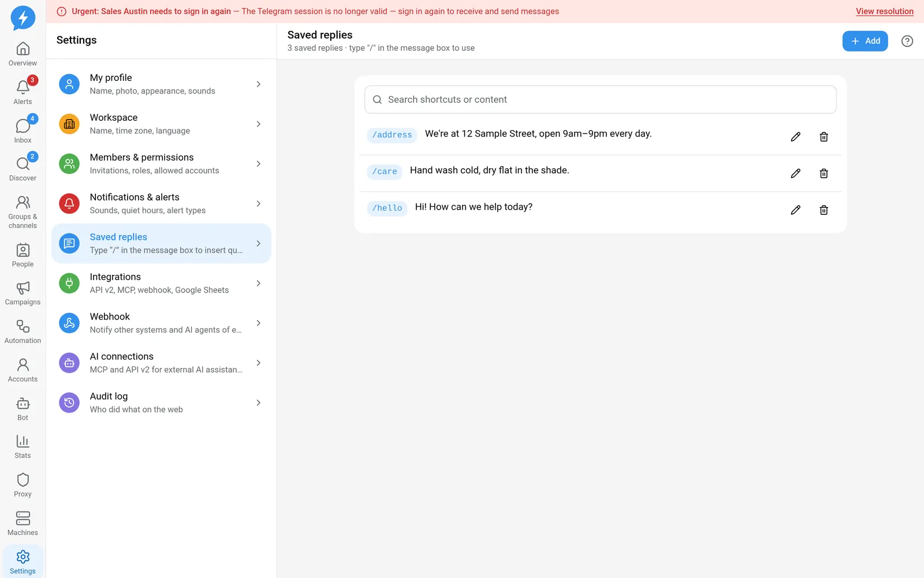
Task: Delete the /hello saved reply
Action: (824, 210)
